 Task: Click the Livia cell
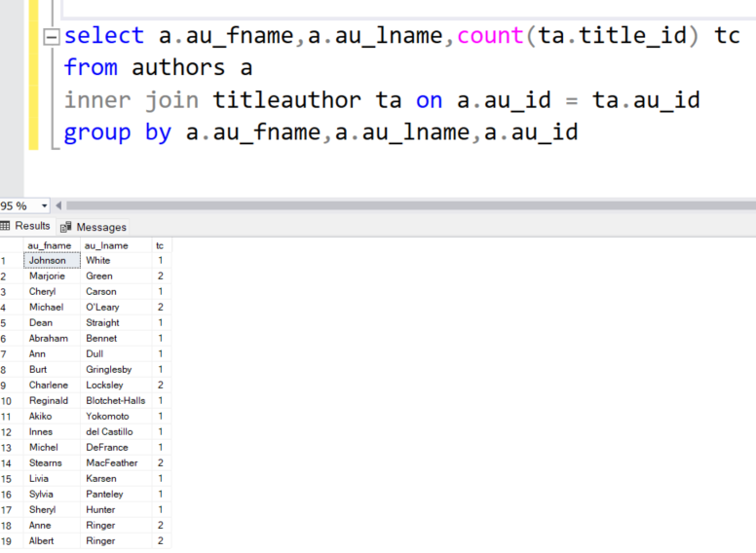tap(52, 478)
